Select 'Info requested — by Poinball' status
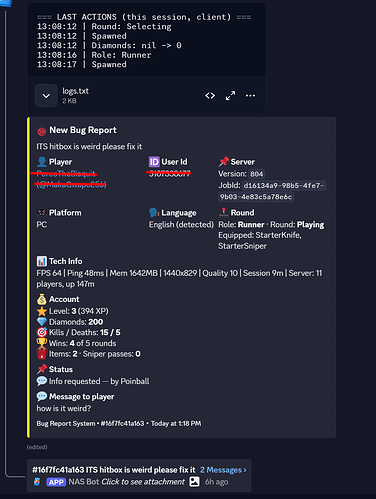376x499 pixels. tap(99, 381)
